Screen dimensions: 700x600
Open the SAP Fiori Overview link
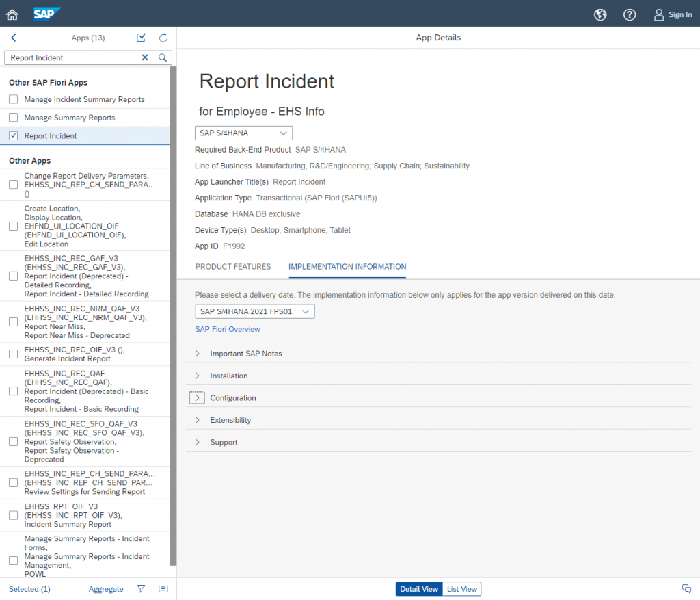tap(228, 329)
